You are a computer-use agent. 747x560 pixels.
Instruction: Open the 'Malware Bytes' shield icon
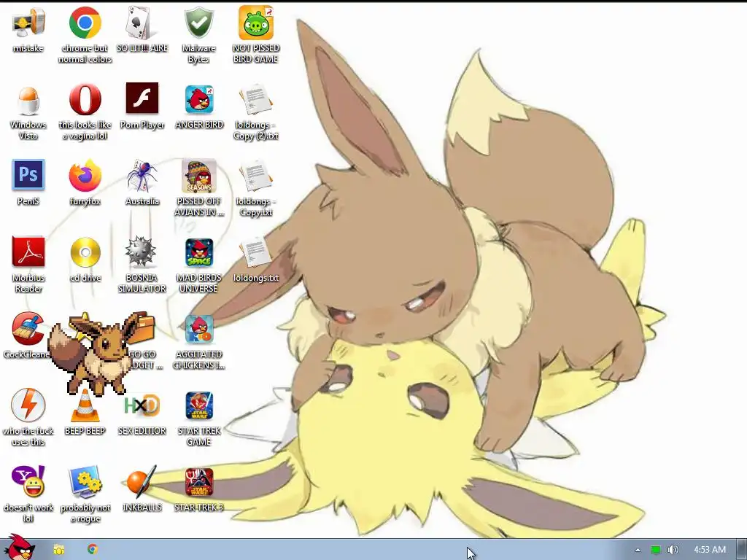coord(198,23)
